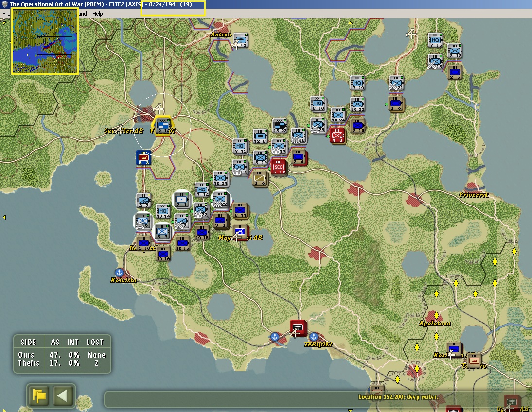
Task: Select the brown armor unit 3 6 by lake
Action: (396, 104)
